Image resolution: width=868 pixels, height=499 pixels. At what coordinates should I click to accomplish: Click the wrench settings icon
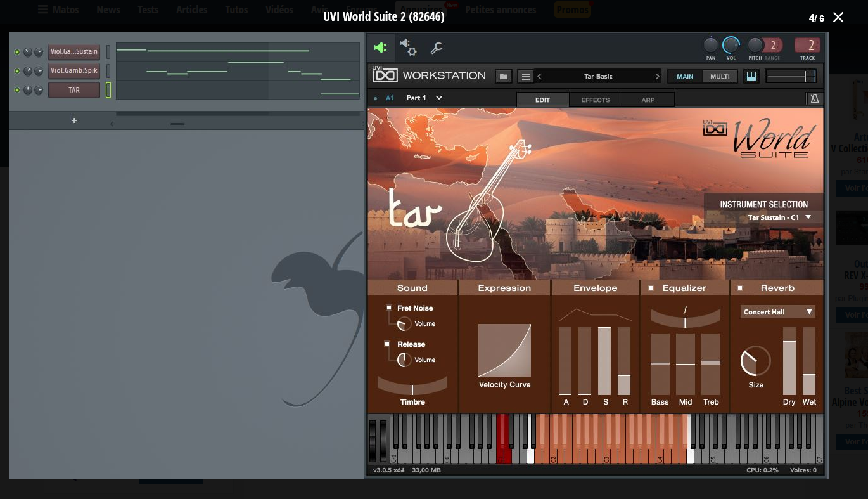pos(436,48)
